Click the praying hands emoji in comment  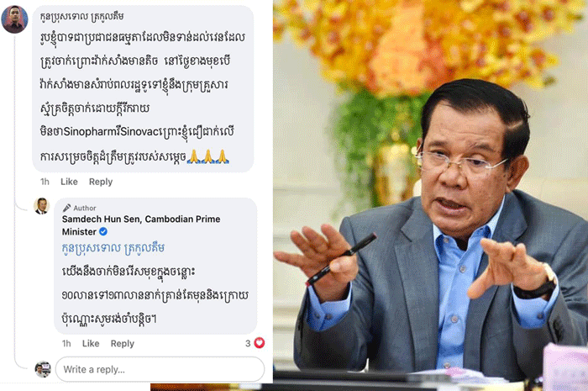[x=208, y=156]
